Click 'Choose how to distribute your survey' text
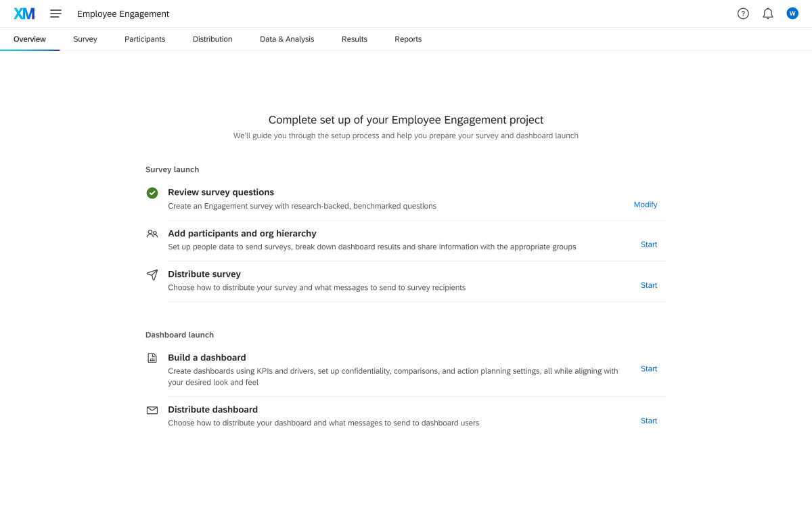This screenshot has height=508, width=812. click(317, 287)
